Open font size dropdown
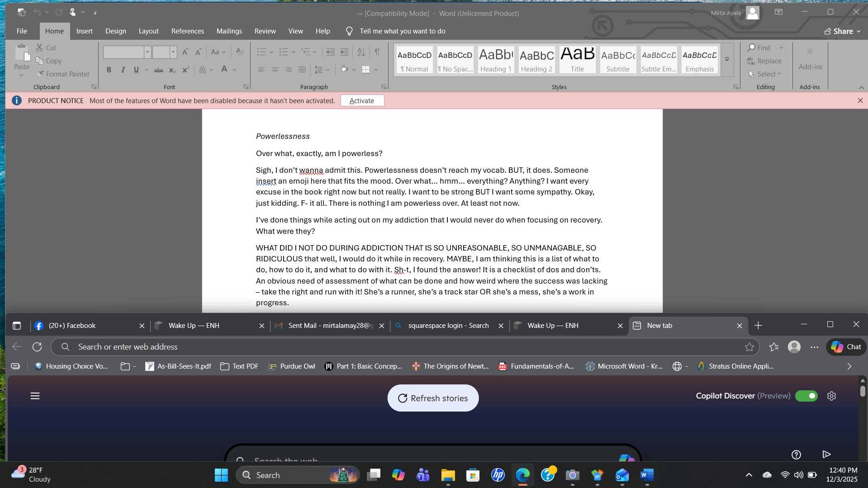This screenshot has width=868, height=488. 173,52
